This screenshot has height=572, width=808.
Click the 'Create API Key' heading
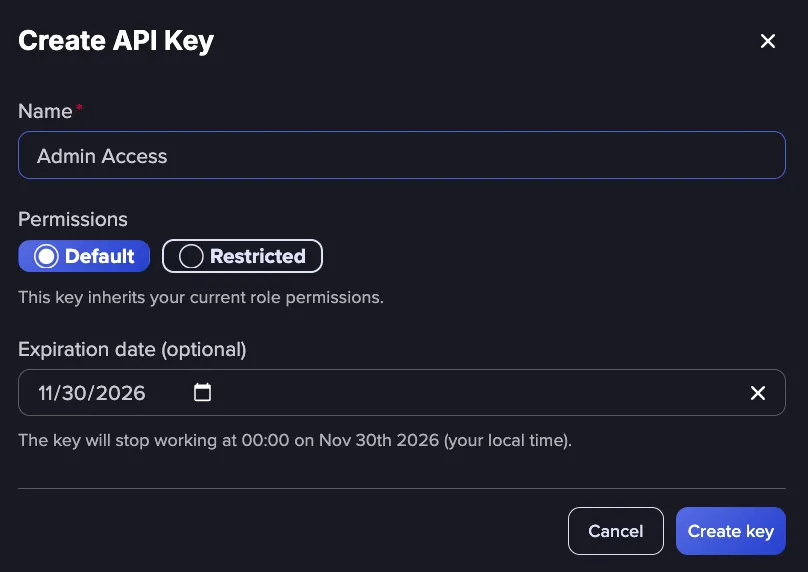point(116,41)
